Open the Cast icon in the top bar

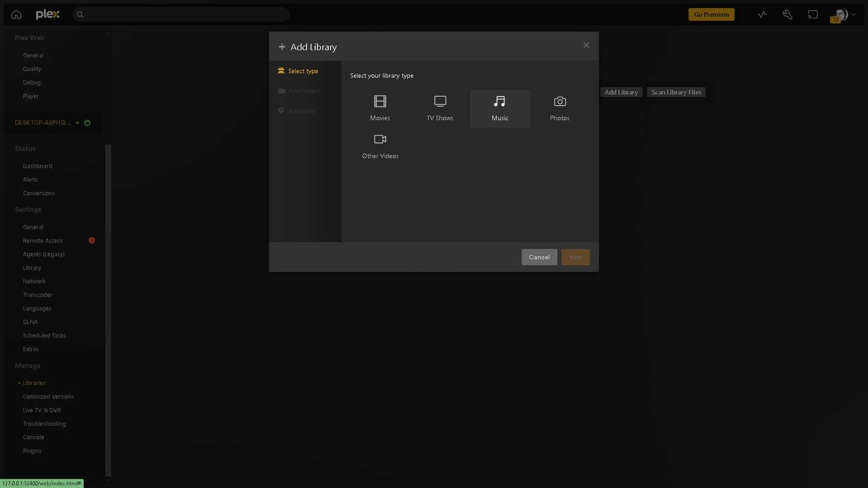813,14
